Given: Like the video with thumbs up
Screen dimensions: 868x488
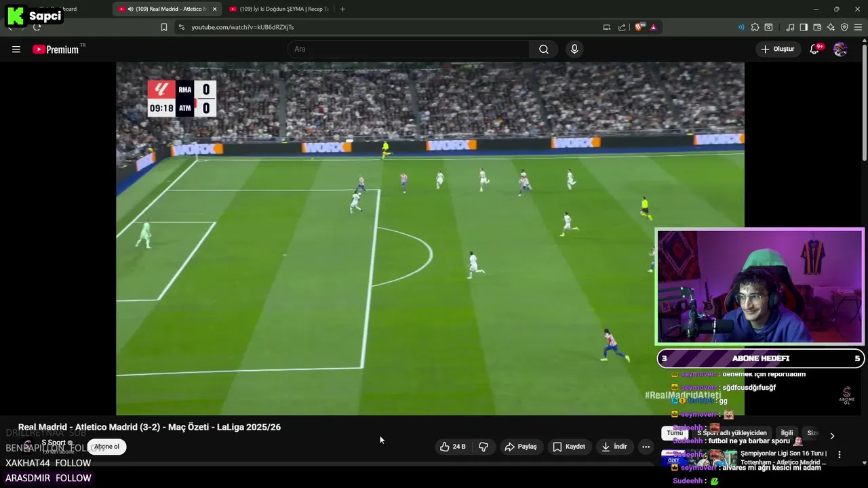Looking at the screenshot, I should point(452,447).
